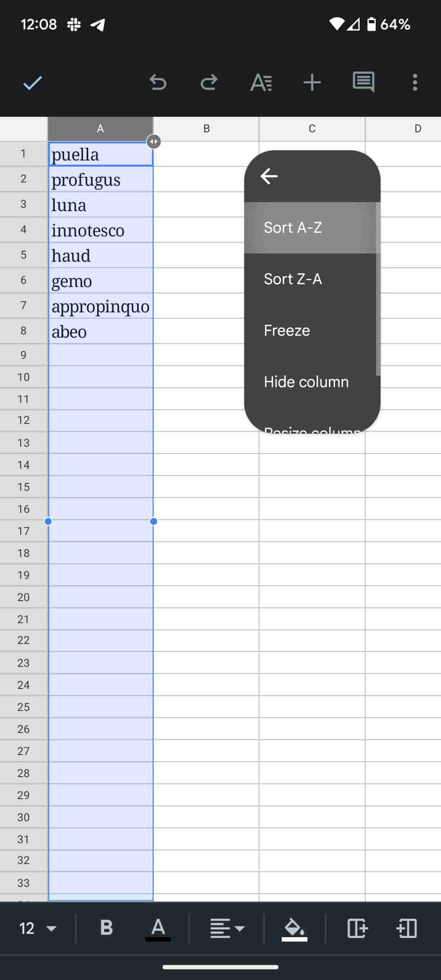Open the cell fill color picker
The image size is (441, 980).
pos(294,928)
